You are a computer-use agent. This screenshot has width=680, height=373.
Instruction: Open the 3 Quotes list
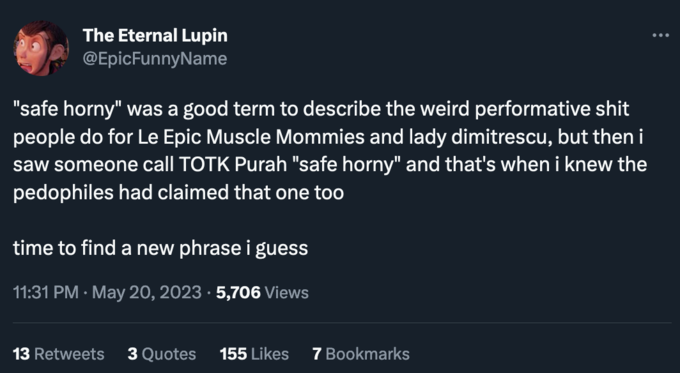click(x=162, y=354)
